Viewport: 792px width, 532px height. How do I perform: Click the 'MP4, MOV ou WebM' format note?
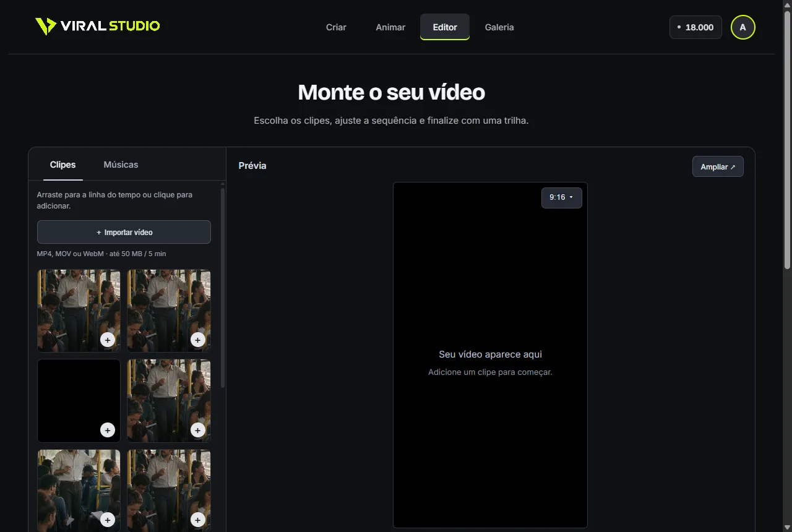point(101,254)
